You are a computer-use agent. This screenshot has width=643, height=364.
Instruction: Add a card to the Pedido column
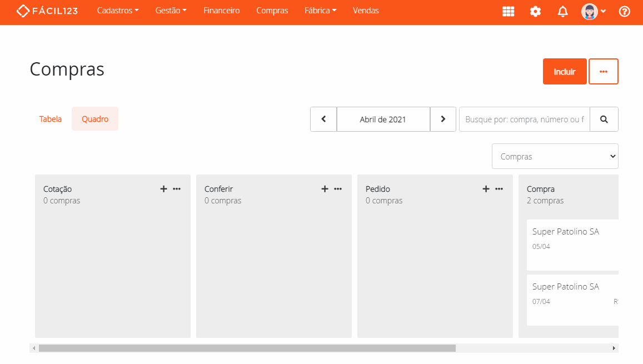point(486,189)
